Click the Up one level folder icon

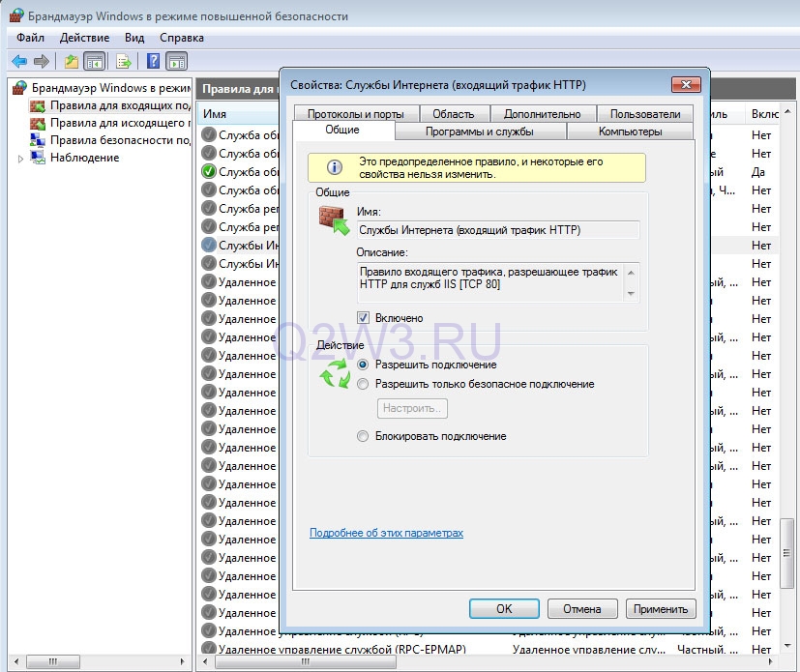coord(71,62)
